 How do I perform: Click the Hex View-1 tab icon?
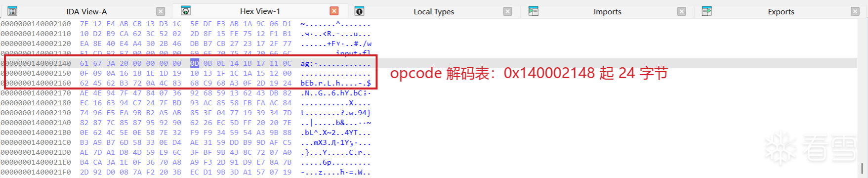coord(186,10)
